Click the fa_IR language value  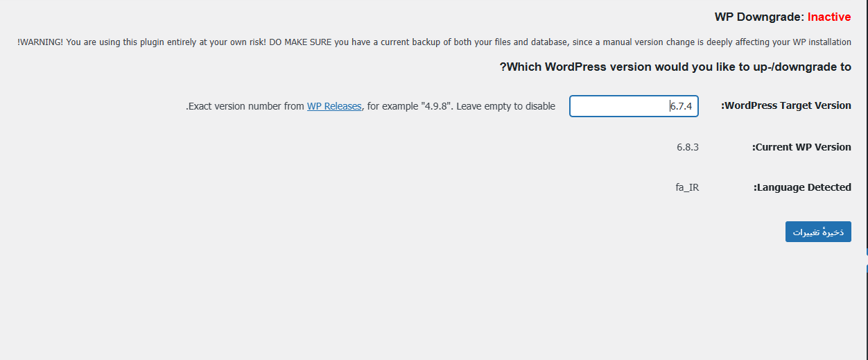click(687, 187)
